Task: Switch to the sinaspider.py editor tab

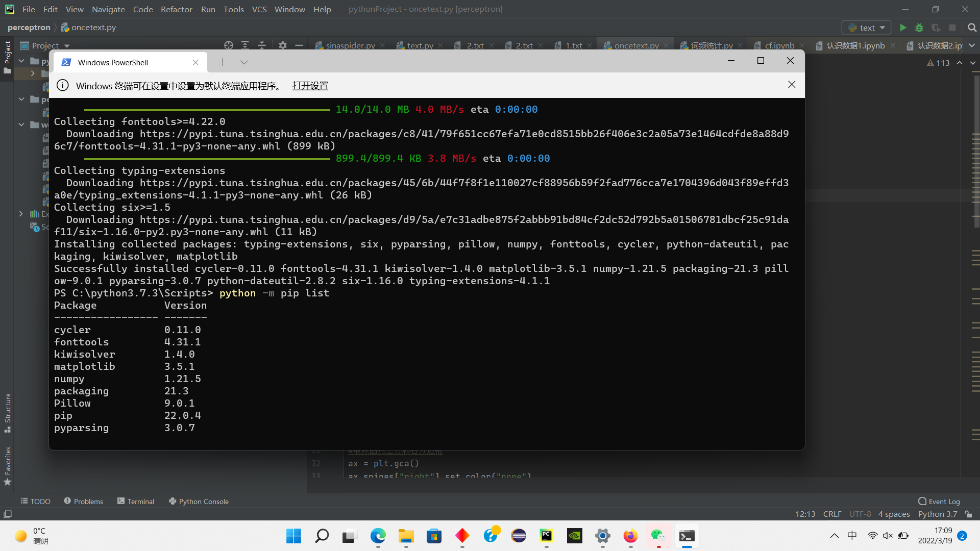Action: [x=350, y=45]
